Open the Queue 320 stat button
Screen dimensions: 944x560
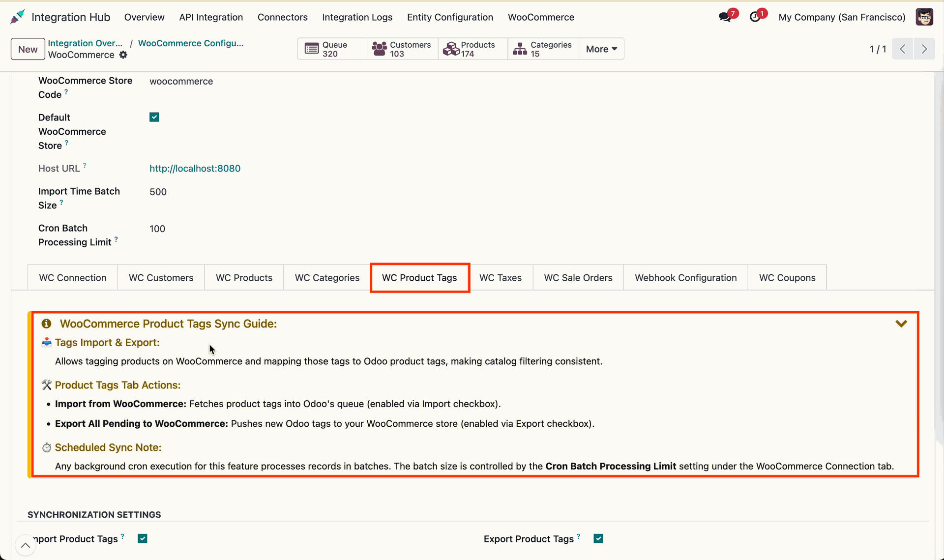coord(332,49)
